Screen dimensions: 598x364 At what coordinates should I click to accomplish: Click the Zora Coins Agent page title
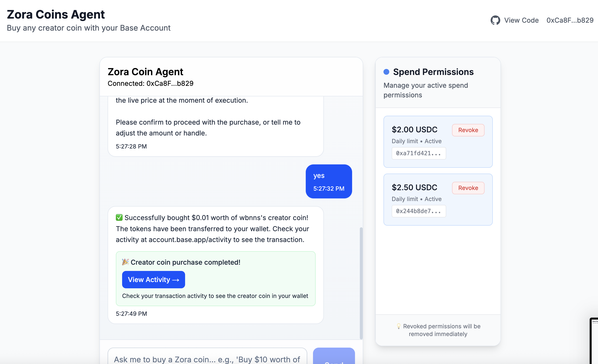[x=56, y=14]
